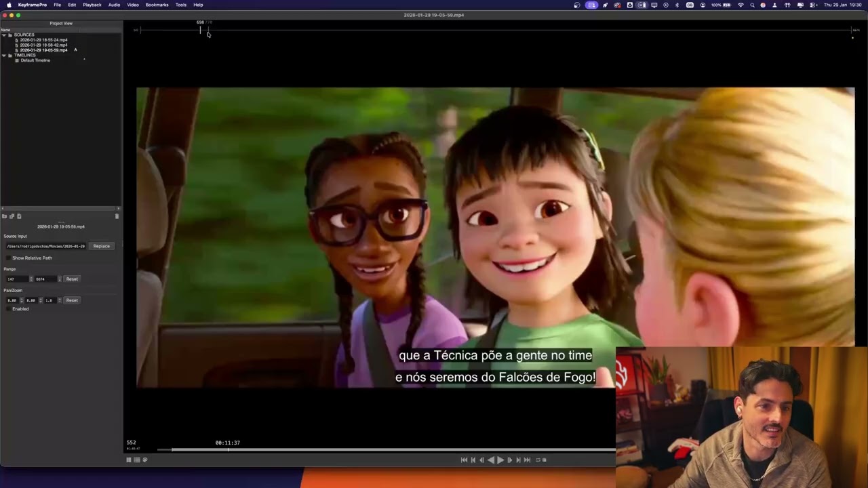The height and width of the screenshot is (488, 868).
Task: Step back one frame
Action: (482, 460)
